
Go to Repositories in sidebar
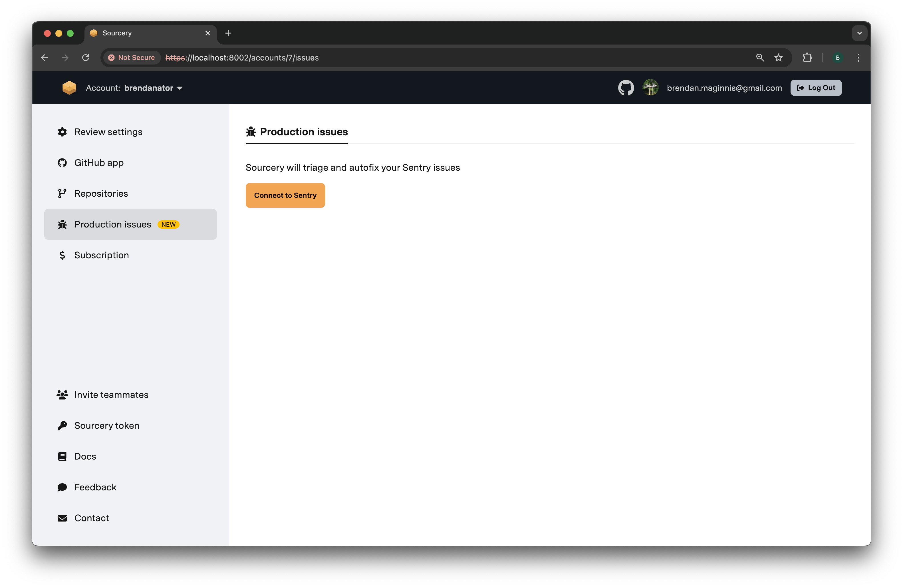(x=101, y=194)
